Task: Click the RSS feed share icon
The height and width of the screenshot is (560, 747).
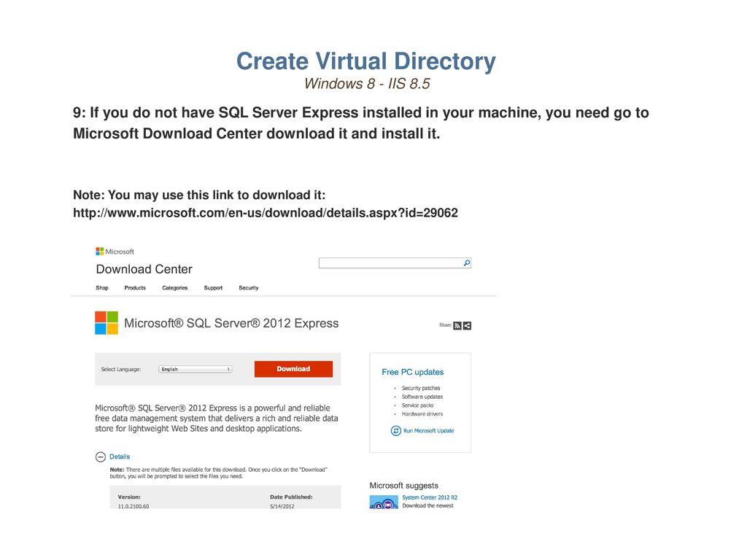Action: [x=457, y=326]
